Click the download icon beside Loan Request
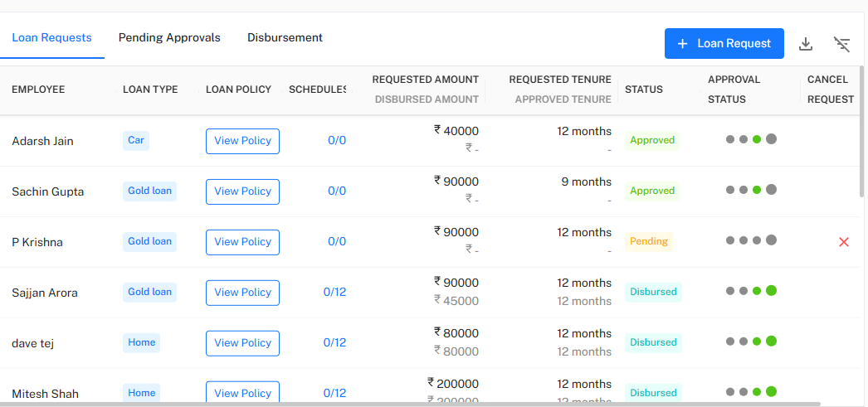Image resolution: width=868 pixels, height=407 pixels. pyautogui.click(x=805, y=44)
